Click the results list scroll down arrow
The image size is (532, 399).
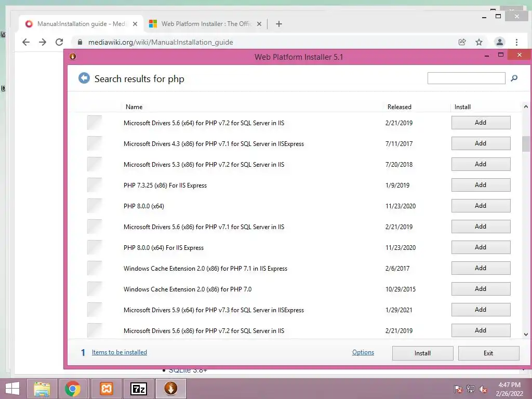[x=526, y=334]
